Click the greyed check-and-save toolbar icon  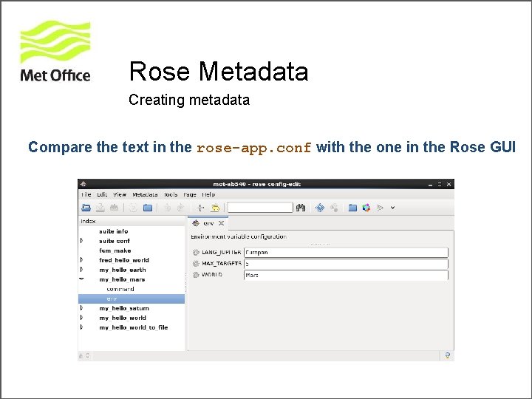(x=114, y=208)
